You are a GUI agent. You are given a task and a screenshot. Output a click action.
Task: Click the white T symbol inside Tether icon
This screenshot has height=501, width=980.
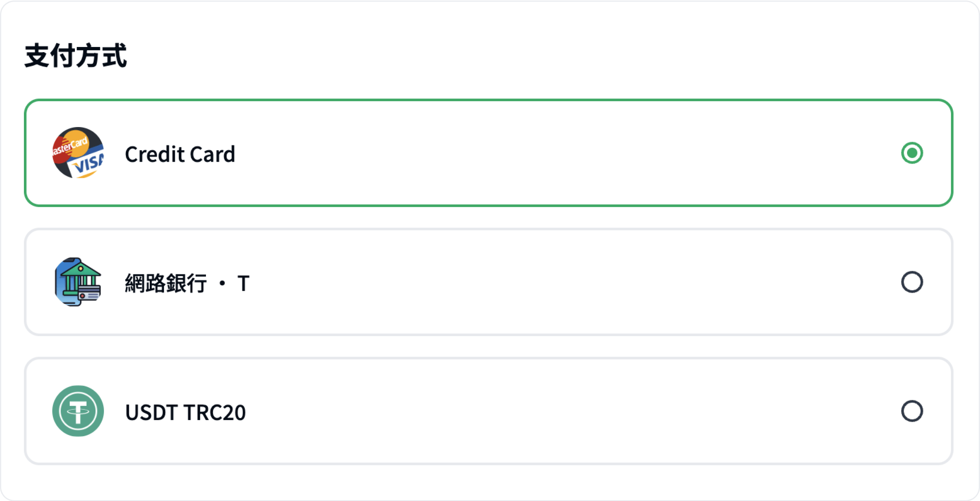(78, 411)
